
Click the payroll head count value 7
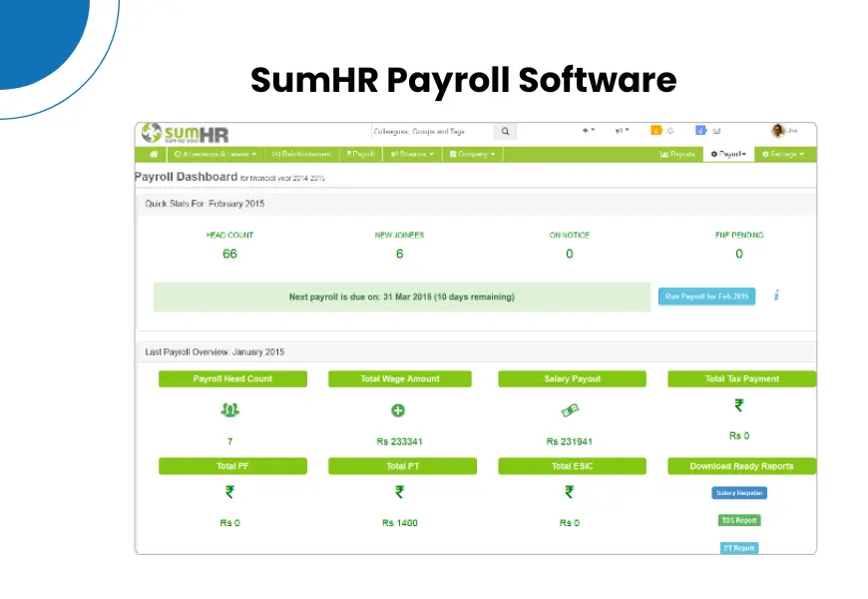[229, 441]
